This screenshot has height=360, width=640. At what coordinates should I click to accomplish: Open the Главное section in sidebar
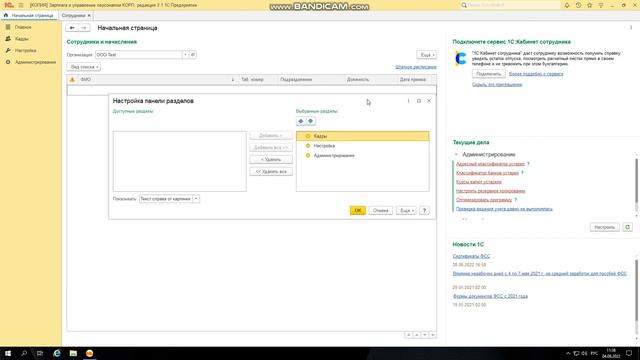[x=23, y=27]
